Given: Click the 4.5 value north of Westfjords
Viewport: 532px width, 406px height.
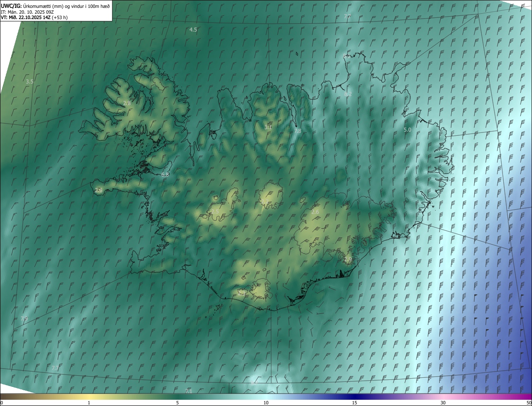Looking at the screenshot, I should (193, 30).
